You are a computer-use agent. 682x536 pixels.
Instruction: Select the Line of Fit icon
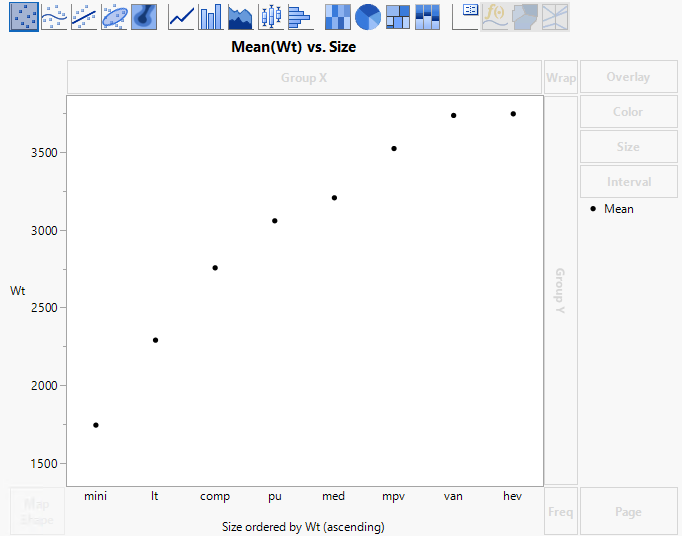(84, 17)
